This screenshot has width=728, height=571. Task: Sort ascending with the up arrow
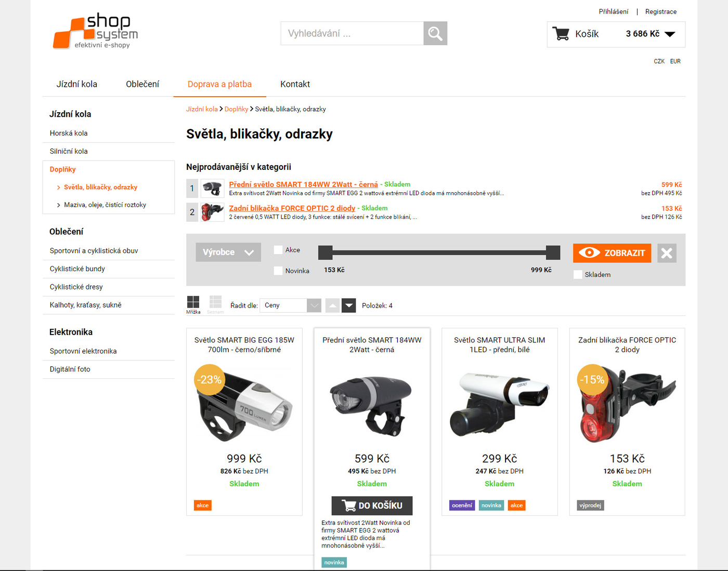[x=332, y=306]
